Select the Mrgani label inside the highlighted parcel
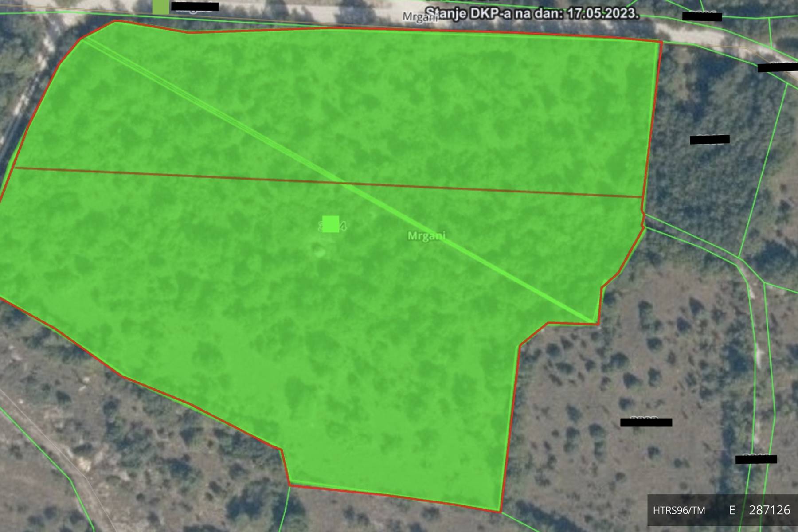This screenshot has width=798, height=532. point(426,236)
